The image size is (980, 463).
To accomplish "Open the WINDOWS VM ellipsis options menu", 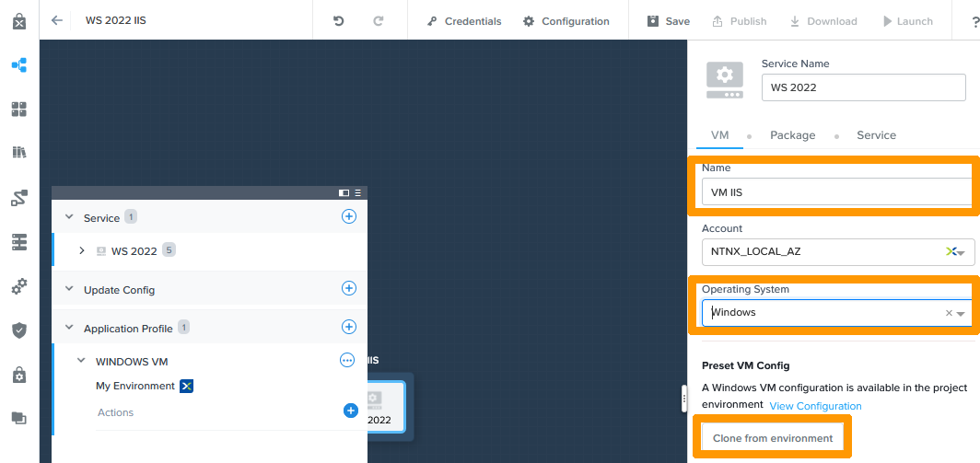I will [x=347, y=361].
